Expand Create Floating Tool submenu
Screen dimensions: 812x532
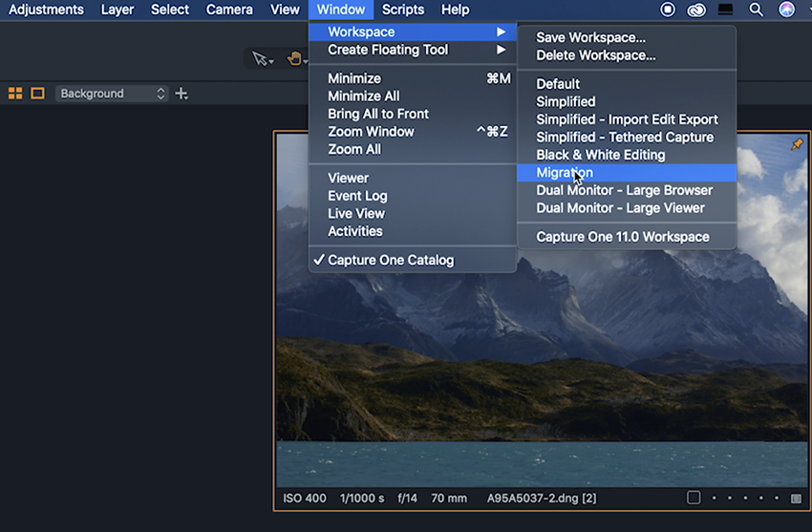413,50
